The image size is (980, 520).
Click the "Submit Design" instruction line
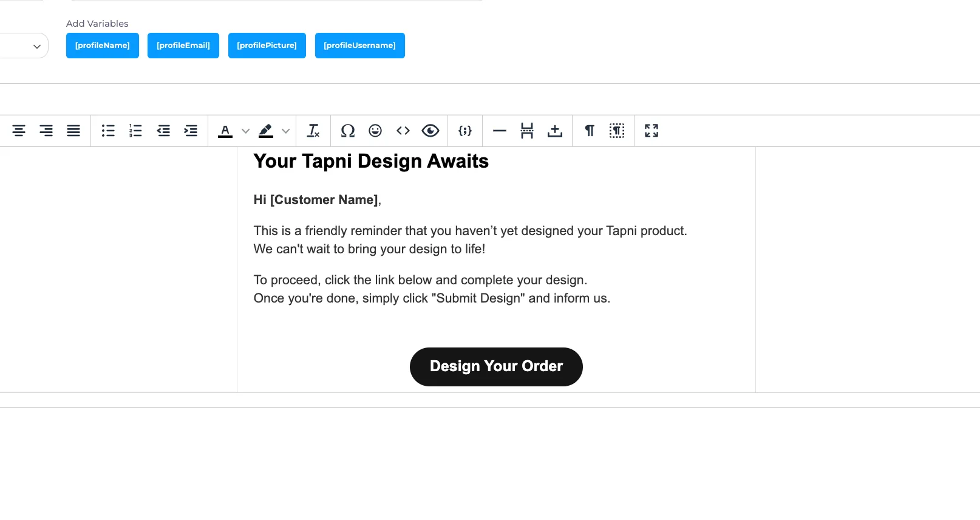coord(432,298)
